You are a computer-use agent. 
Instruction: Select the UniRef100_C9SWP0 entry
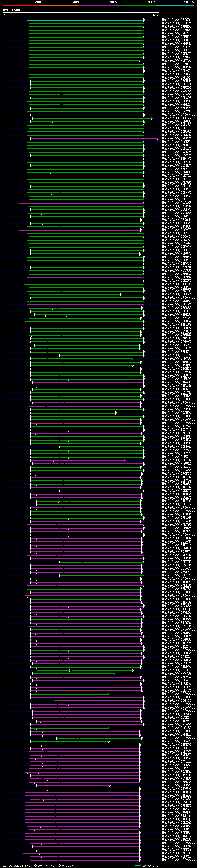coord(177,413)
